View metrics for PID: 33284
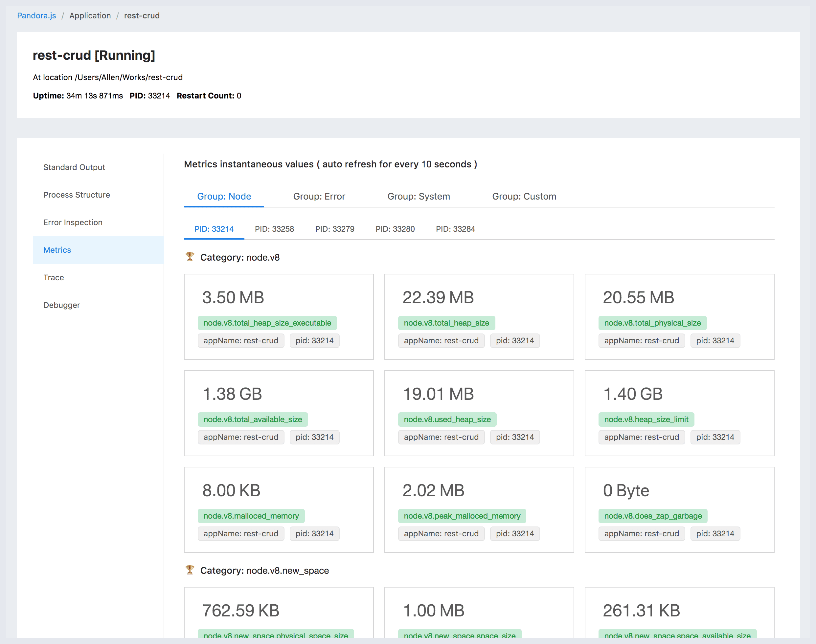Image resolution: width=816 pixels, height=644 pixels. tap(455, 229)
